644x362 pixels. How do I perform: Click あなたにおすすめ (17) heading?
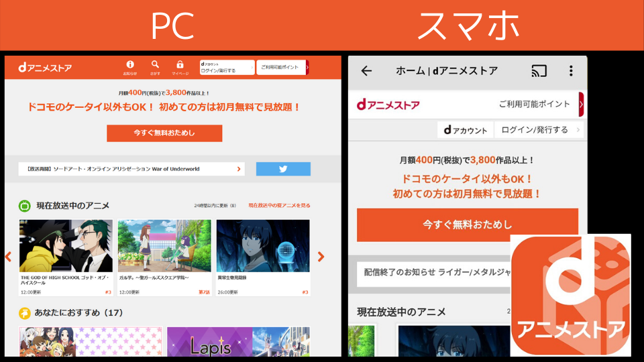point(79,313)
